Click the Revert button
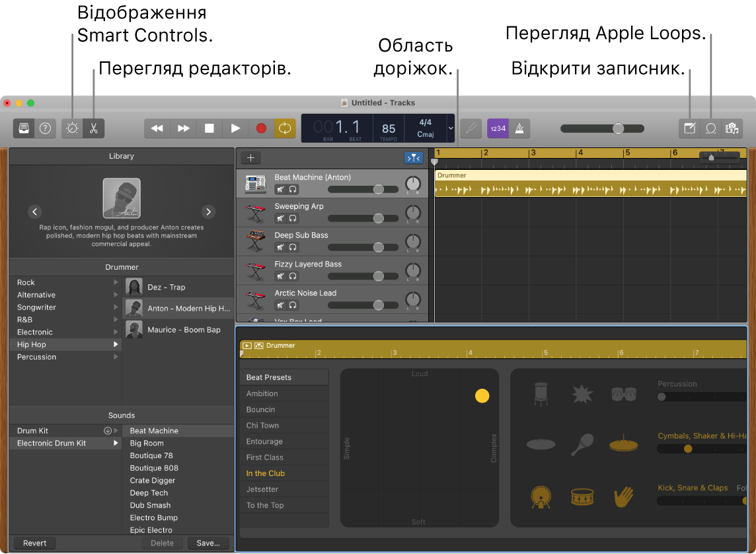The image size is (756, 554). click(x=34, y=543)
